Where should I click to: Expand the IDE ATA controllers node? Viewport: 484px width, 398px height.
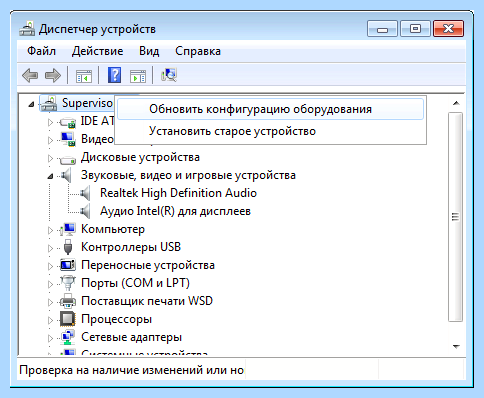coord(50,122)
